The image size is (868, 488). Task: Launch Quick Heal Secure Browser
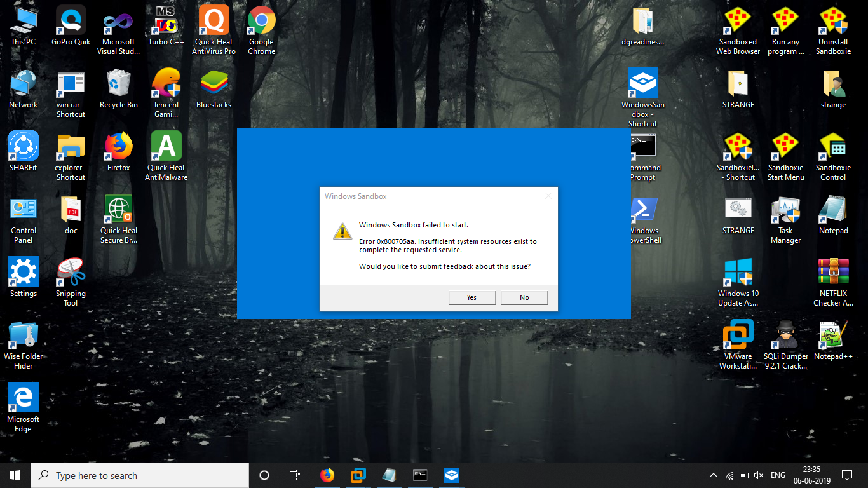(119, 220)
